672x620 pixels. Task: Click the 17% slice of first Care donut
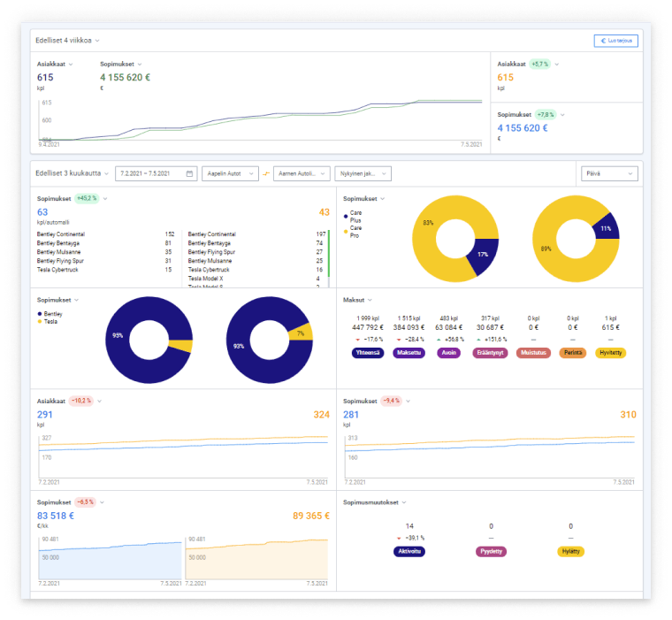(x=485, y=256)
